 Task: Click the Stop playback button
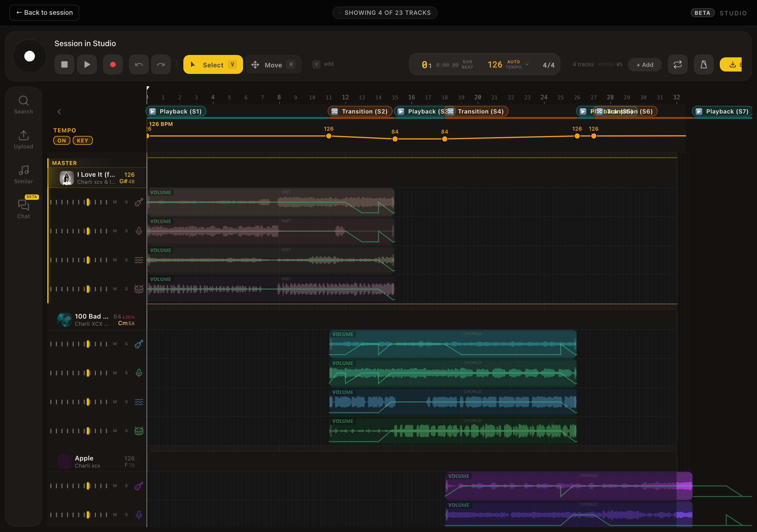pyautogui.click(x=64, y=64)
